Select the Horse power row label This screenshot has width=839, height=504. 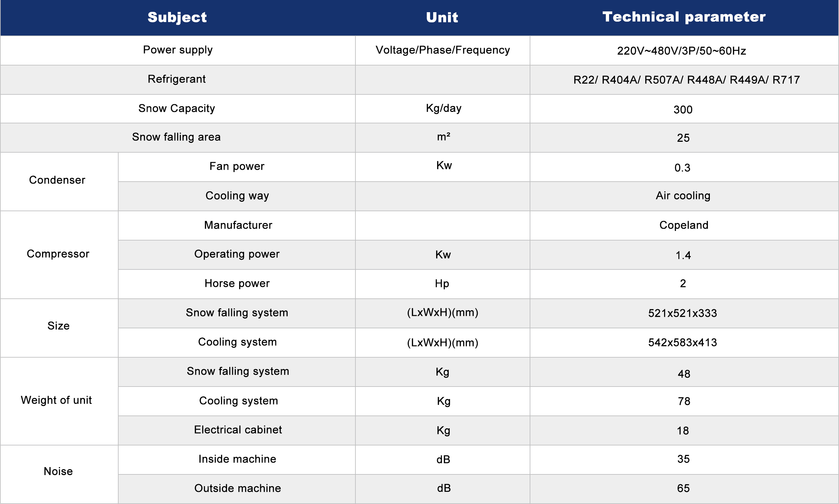pos(237,284)
